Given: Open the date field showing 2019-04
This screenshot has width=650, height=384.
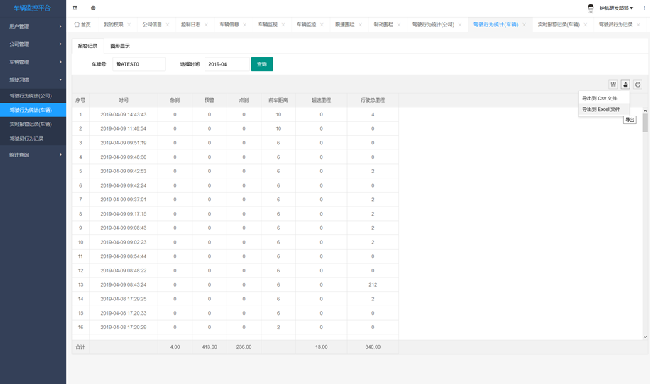Looking at the screenshot, I should (x=227, y=64).
